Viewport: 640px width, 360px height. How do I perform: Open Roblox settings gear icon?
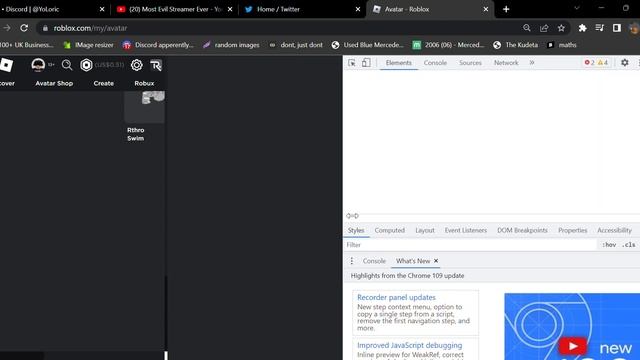coord(136,65)
